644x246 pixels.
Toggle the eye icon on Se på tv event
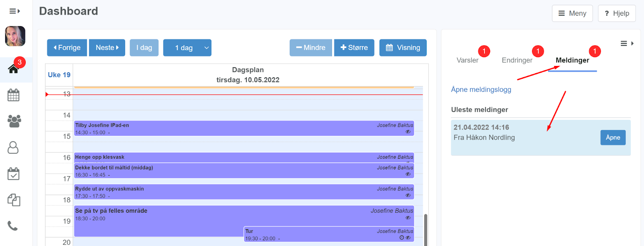coord(408,218)
